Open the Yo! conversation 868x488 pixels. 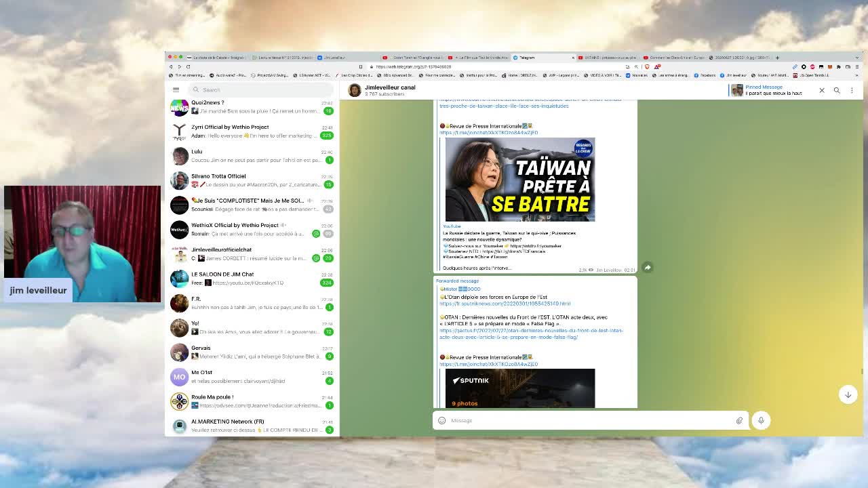click(x=252, y=327)
